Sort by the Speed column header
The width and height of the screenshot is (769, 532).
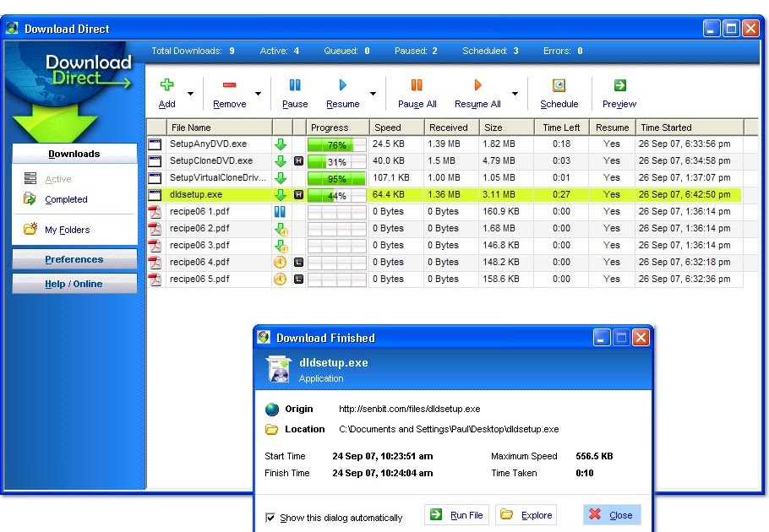tap(397, 128)
